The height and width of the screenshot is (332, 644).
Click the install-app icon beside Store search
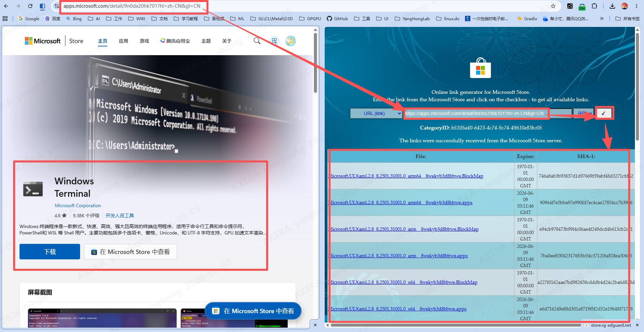coord(275,41)
